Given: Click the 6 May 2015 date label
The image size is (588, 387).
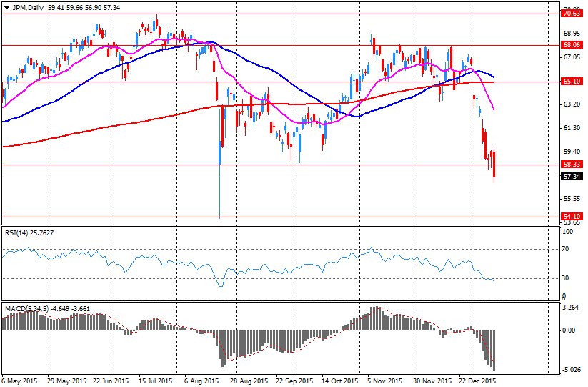Looking at the screenshot, I should [19, 381].
